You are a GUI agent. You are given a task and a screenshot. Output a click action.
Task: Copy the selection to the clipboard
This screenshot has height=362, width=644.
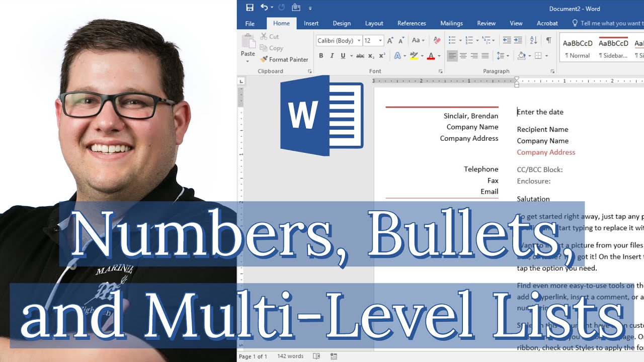pyautogui.click(x=272, y=48)
